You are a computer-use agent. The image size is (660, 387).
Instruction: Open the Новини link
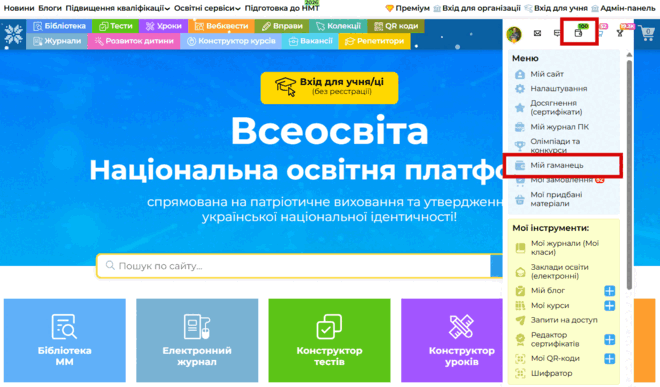click(19, 8)
